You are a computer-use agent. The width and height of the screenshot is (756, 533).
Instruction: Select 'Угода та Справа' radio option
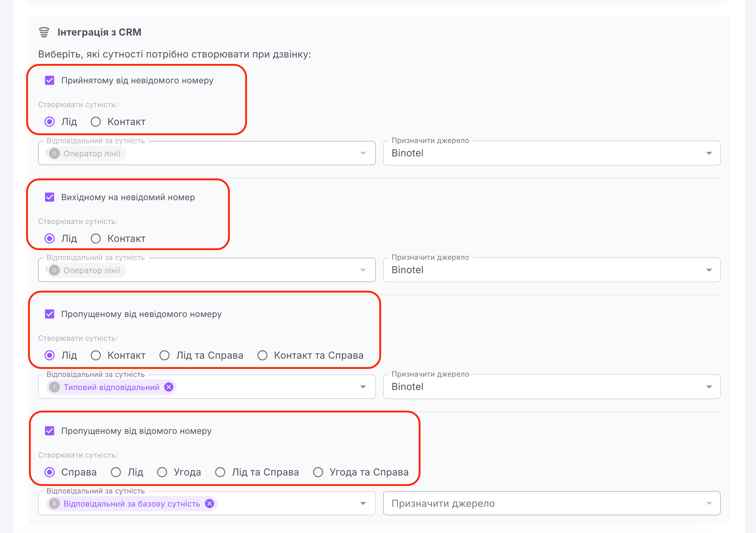[318, 472]
